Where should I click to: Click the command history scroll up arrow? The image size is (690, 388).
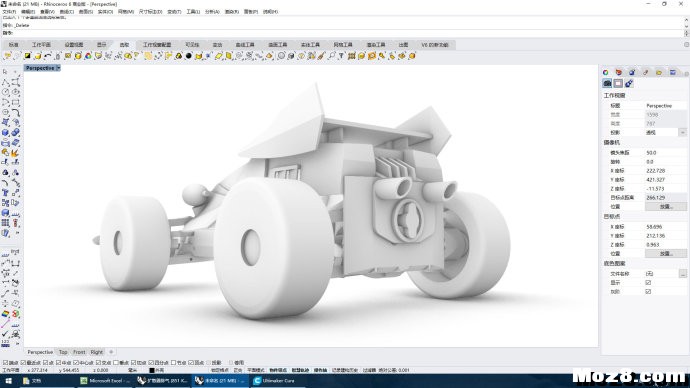tap(686, 19)
